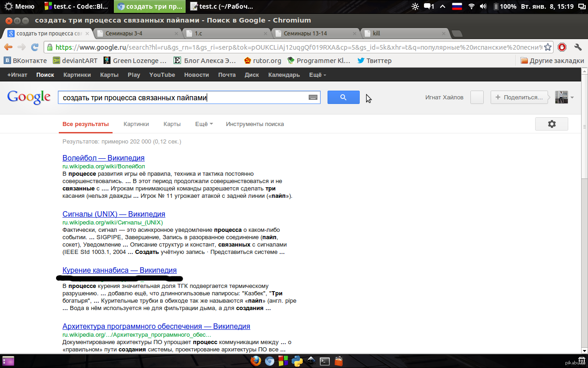
Task: Expand the Ещё dropdown in the top black bar
Action: [x=317, y=75]
